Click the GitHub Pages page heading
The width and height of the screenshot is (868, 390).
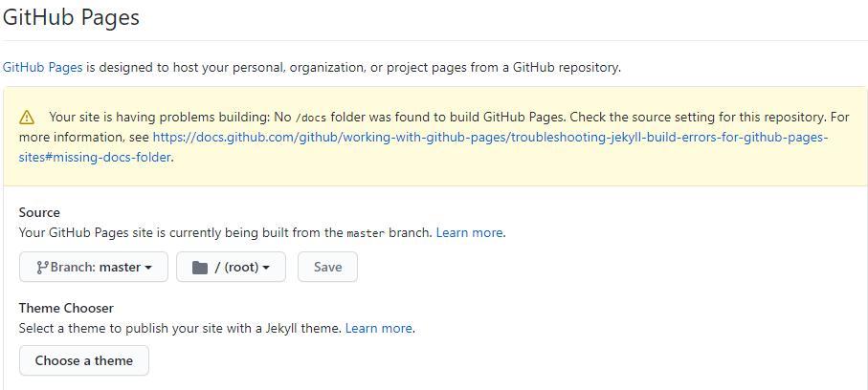(x=71, y=17)
